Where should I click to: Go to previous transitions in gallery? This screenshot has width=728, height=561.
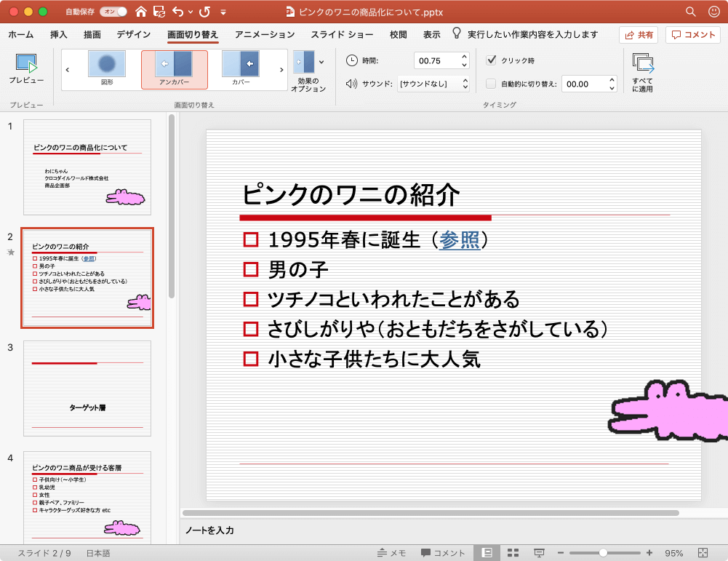[68, 70]
